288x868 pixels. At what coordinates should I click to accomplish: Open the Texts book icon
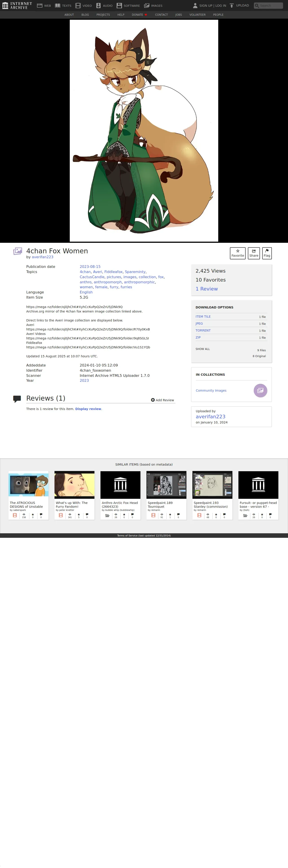coord(58,6)
